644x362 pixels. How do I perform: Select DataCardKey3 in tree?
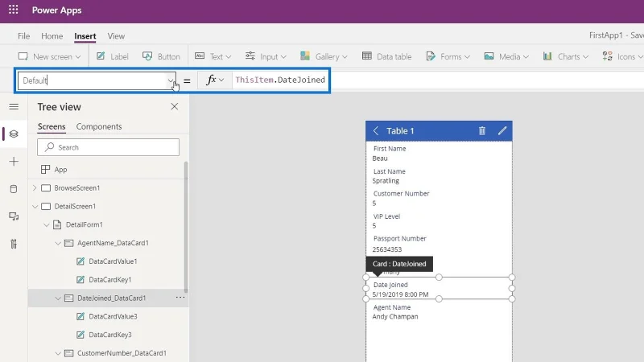(110, 335)
